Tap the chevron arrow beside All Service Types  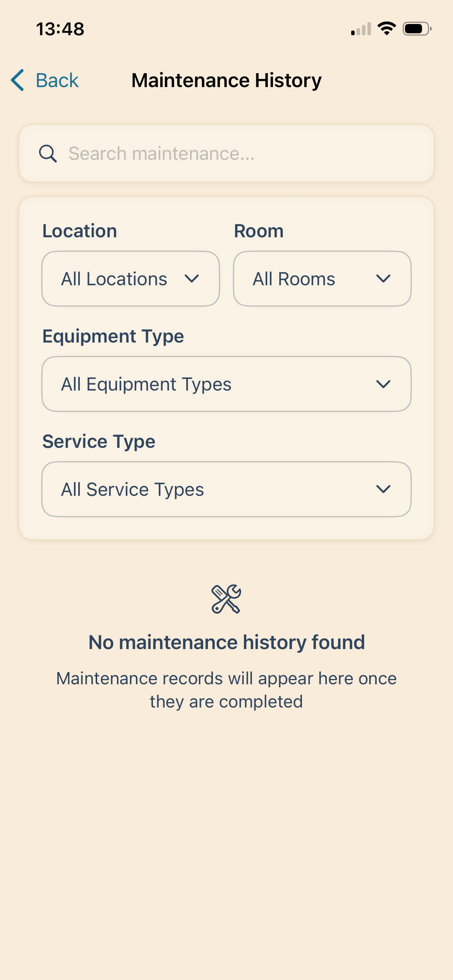[383, 489]
